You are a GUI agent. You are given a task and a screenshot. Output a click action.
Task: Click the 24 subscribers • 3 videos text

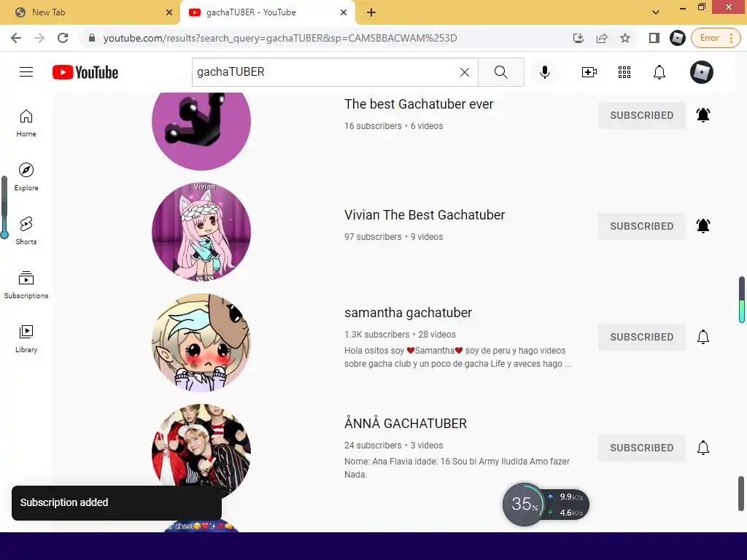(x=393, y=446)
